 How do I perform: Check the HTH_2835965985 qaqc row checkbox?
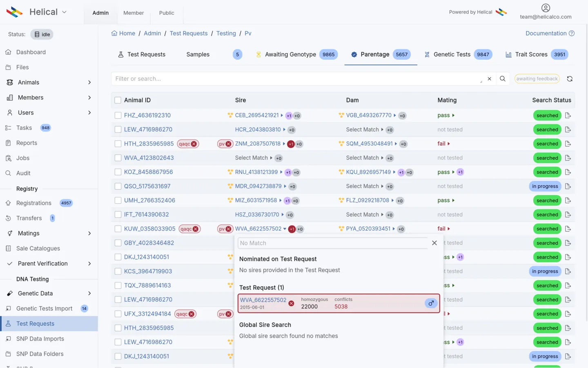(118, 144)
